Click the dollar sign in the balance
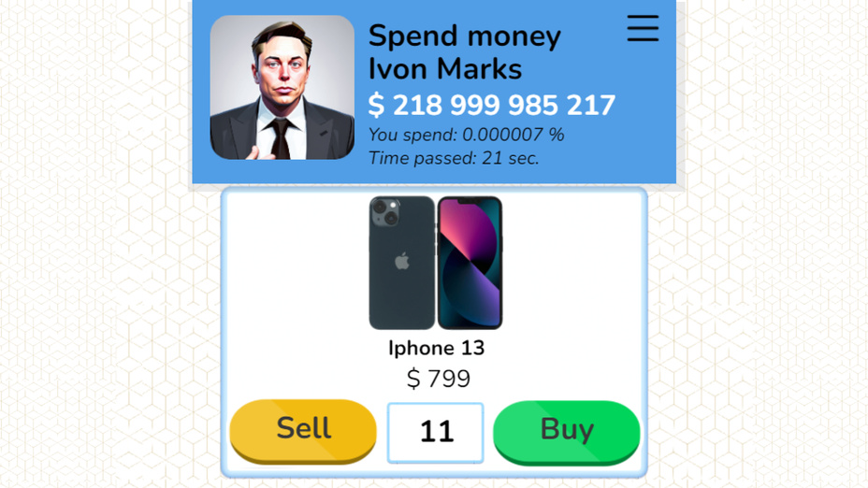 (x=376, y=105)
